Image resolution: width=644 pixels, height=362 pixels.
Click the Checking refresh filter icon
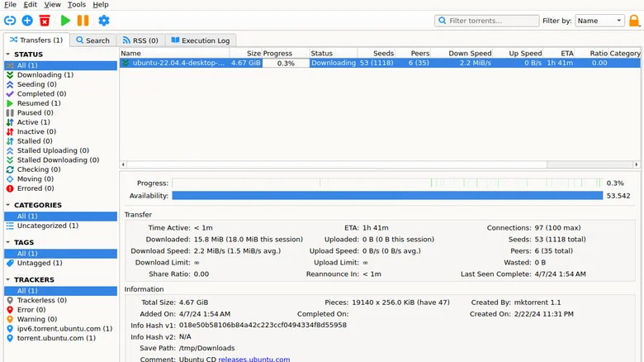pos(10,169)
